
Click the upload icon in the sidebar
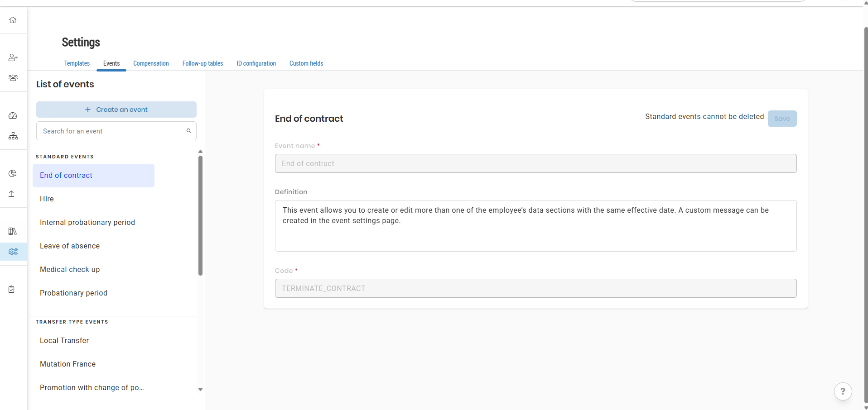(11, 194)
